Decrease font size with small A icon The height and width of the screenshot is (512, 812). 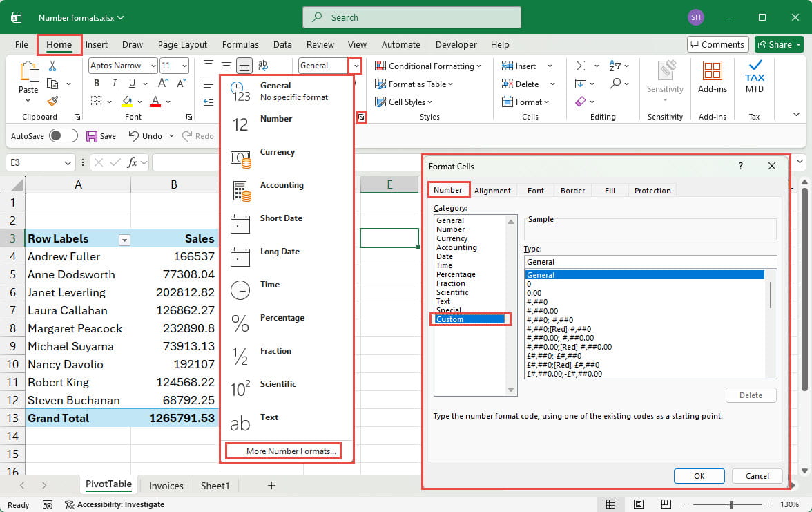181,83
